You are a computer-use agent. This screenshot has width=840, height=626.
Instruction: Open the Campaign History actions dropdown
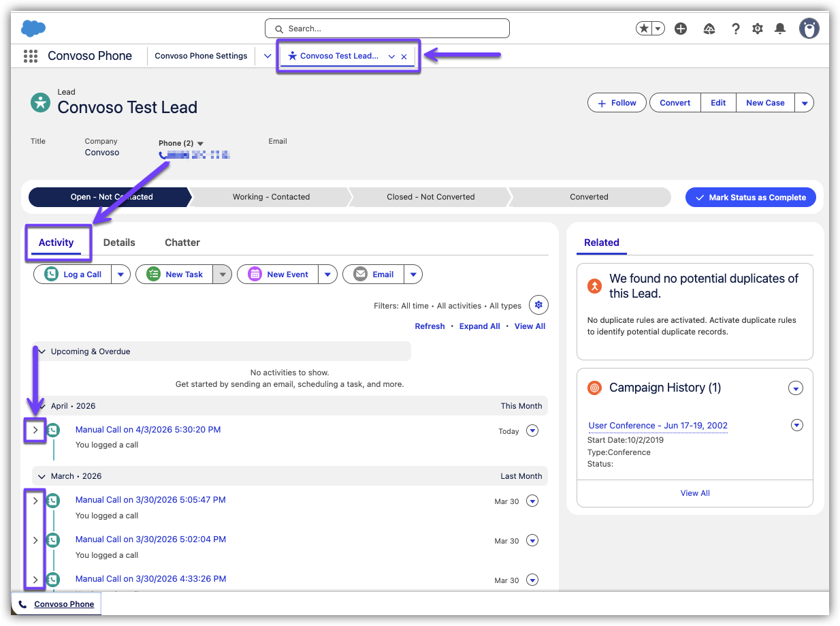794,388
